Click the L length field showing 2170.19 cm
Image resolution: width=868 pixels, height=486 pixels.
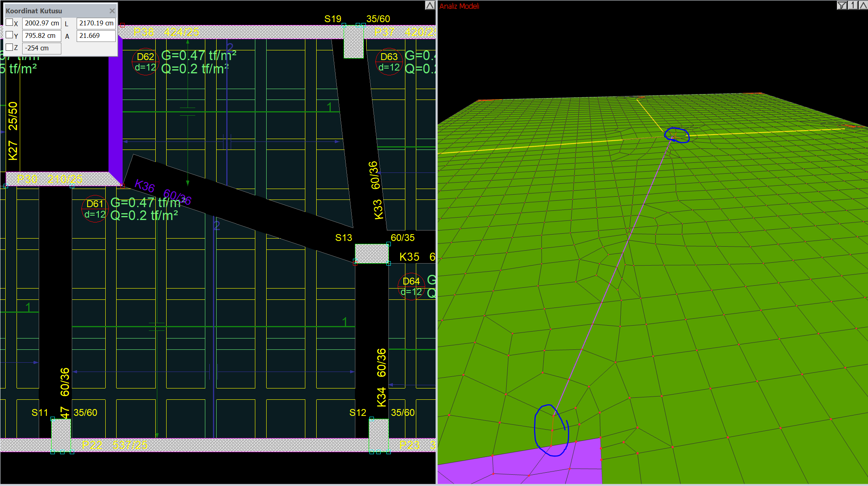[x=96, y=23]
